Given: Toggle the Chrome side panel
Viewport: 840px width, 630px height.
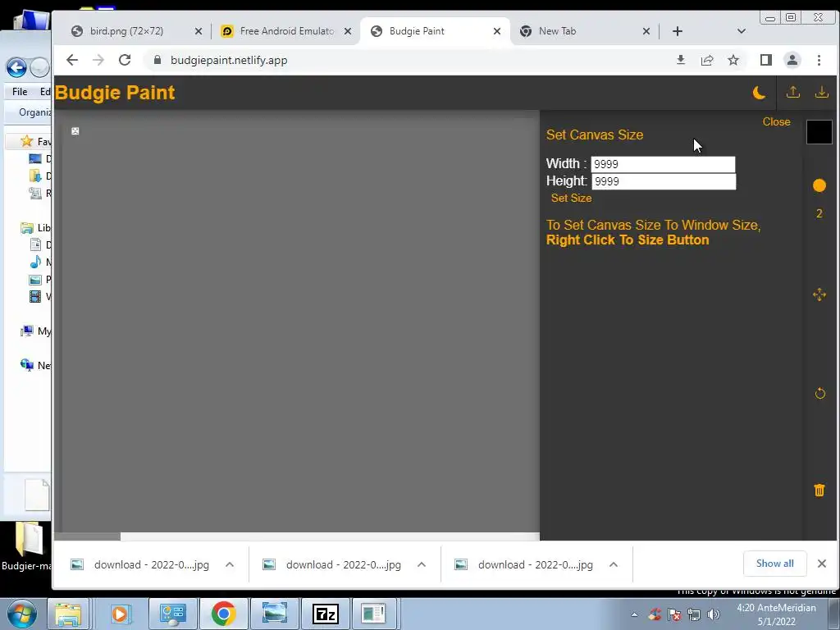Looking at the screenshot, I should pyautogui.click(x=765, y=60).
